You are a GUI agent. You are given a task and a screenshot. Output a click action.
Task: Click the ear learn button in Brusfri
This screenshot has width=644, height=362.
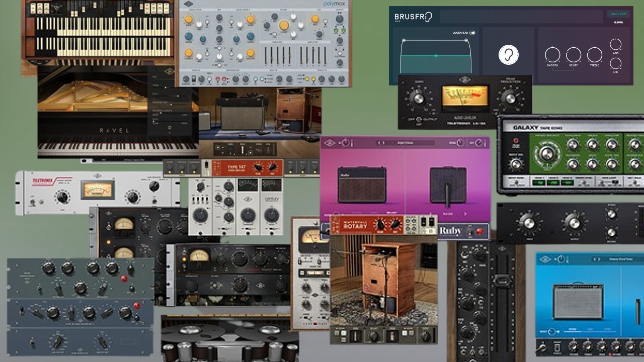coord(509,55)
